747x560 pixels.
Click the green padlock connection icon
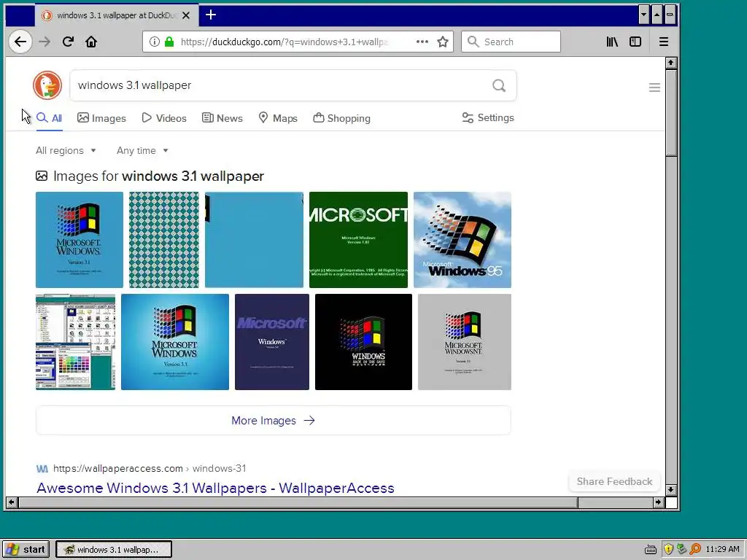[169, 42]
